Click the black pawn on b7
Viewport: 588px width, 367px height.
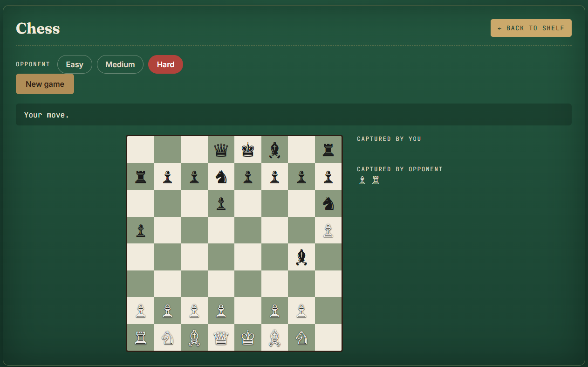click(x=167, y=177)
